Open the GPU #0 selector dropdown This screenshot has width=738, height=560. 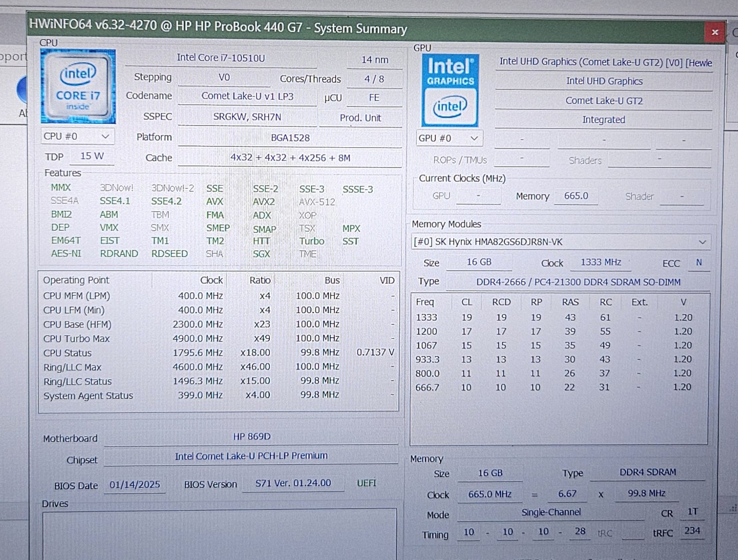[x=449, y=138]
